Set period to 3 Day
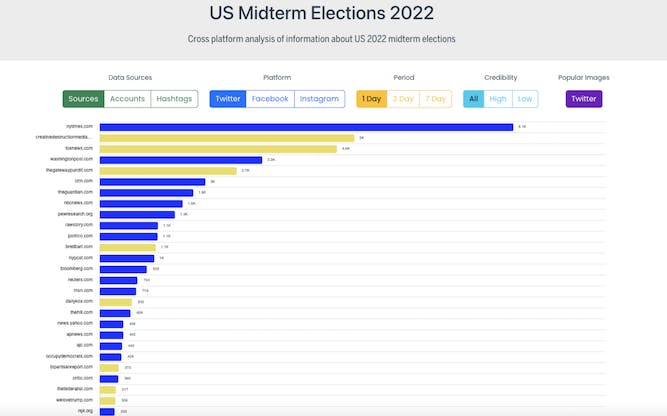Viewport: 667px width, 416px height. (x=403, y=99)
